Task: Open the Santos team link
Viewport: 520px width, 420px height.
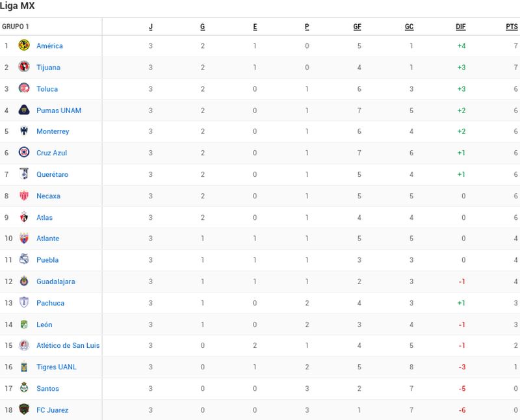Action: (x=47, y=389)
